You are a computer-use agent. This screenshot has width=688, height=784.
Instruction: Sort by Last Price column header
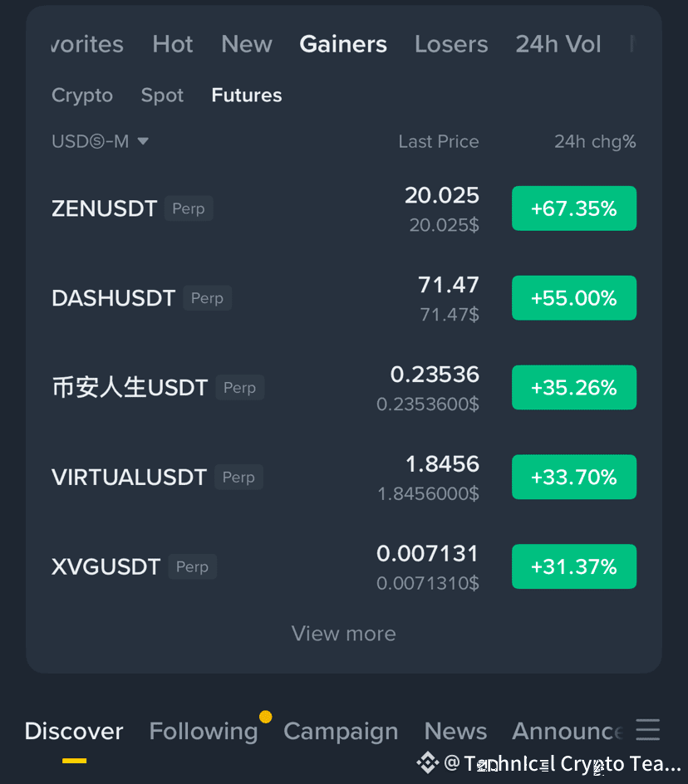(439, 141)
